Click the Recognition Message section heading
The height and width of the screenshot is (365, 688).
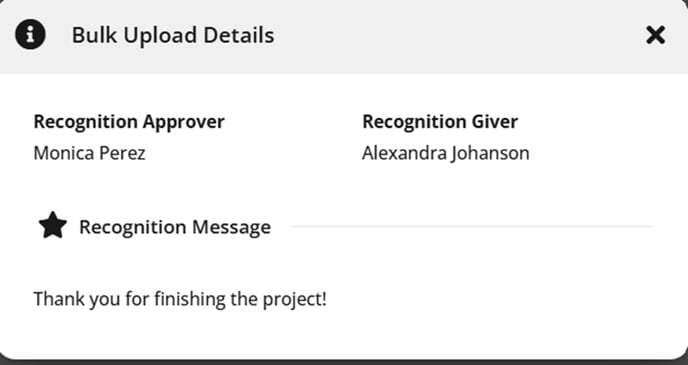[175, 227]
